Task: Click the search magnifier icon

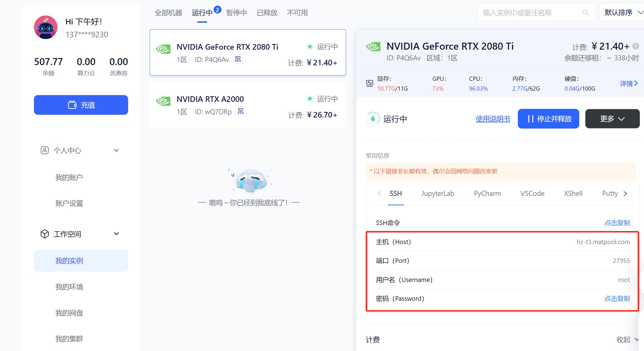Action: pos(585,13)
